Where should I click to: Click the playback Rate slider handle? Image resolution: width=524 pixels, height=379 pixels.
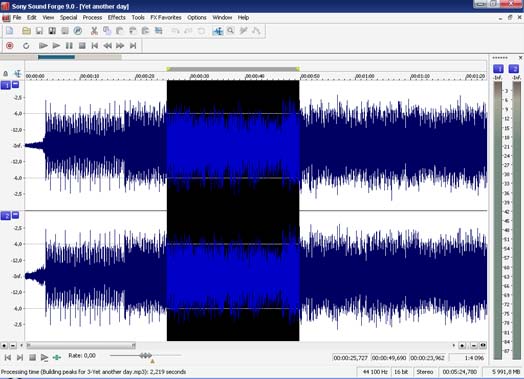point(146,356)
